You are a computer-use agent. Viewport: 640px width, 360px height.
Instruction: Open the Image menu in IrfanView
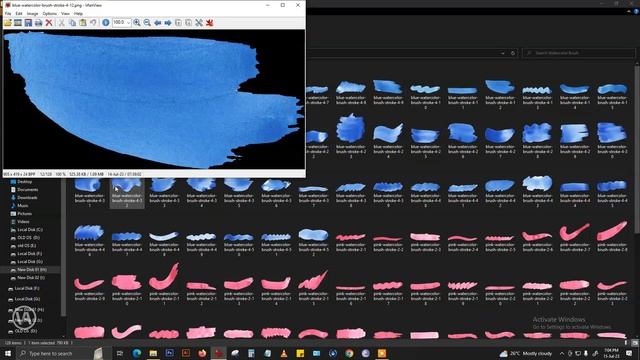click(x=32, y=13)
